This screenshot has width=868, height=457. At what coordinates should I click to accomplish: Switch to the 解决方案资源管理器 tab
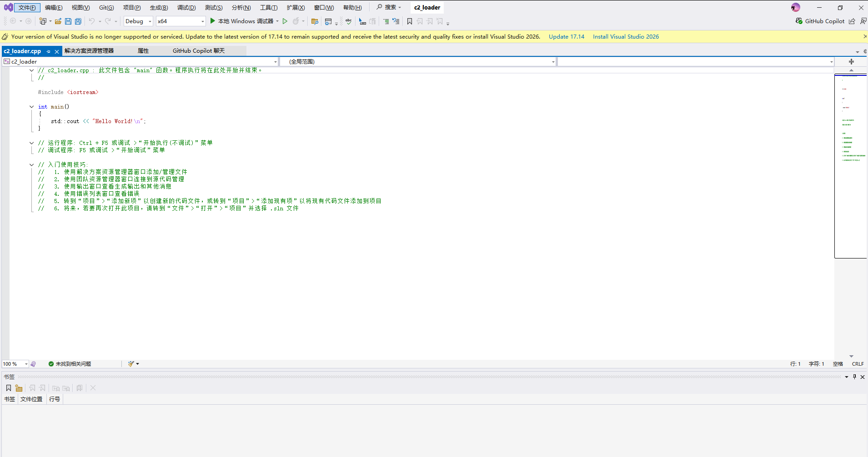pyautogui.click(x=89, y=51)
